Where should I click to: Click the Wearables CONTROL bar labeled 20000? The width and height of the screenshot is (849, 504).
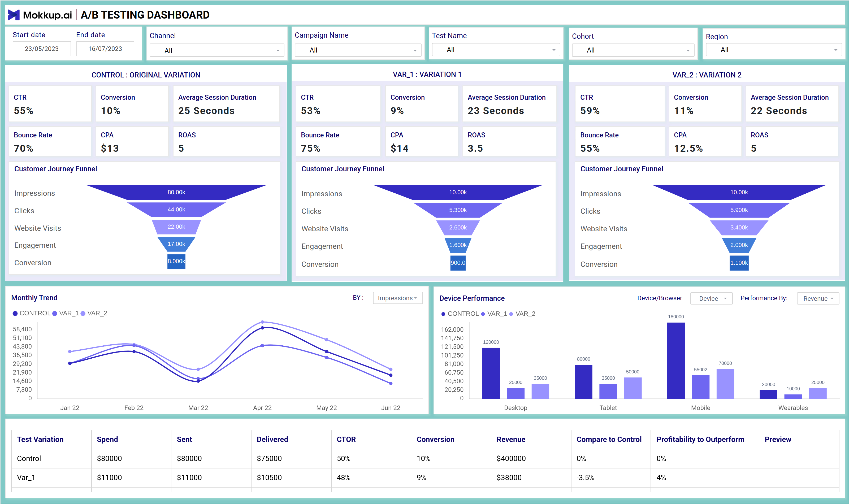pos(768,394)
